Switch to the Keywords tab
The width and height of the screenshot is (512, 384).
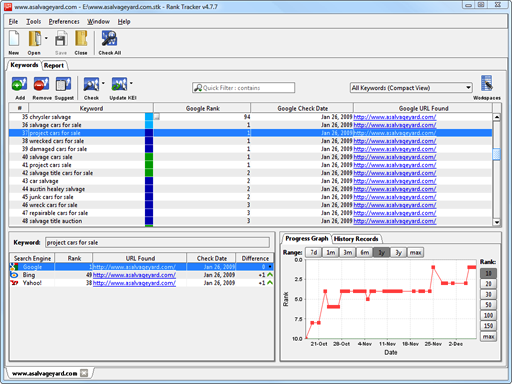pos(24,65)
